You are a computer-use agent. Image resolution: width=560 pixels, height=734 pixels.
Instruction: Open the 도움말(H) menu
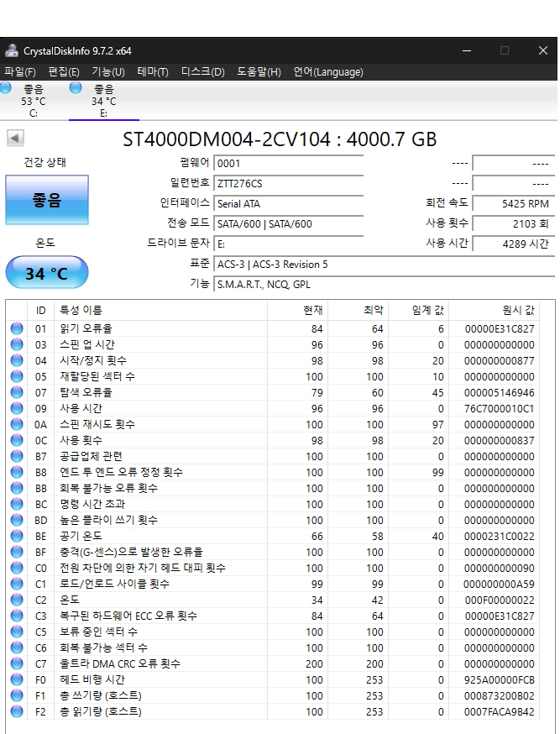[x=259, y=72]
